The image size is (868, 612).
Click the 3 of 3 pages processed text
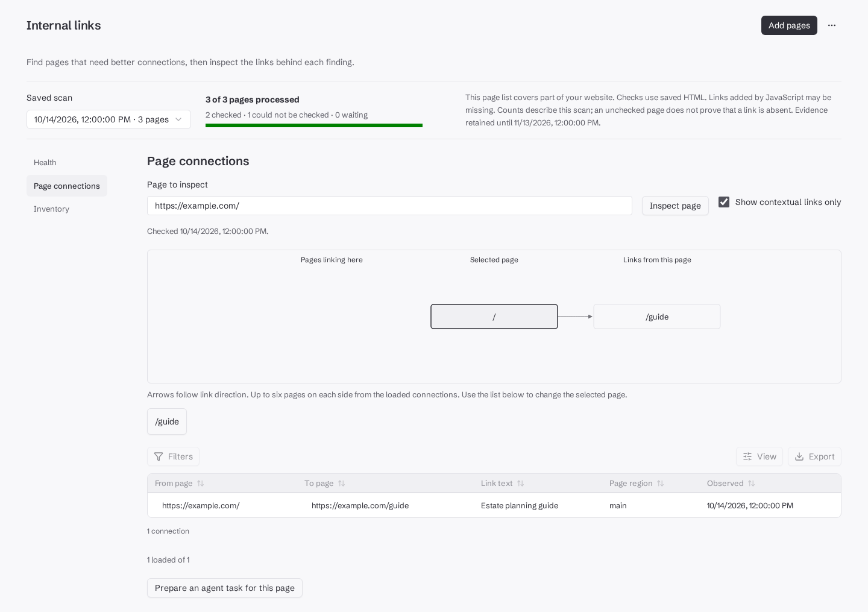point(253,99)
